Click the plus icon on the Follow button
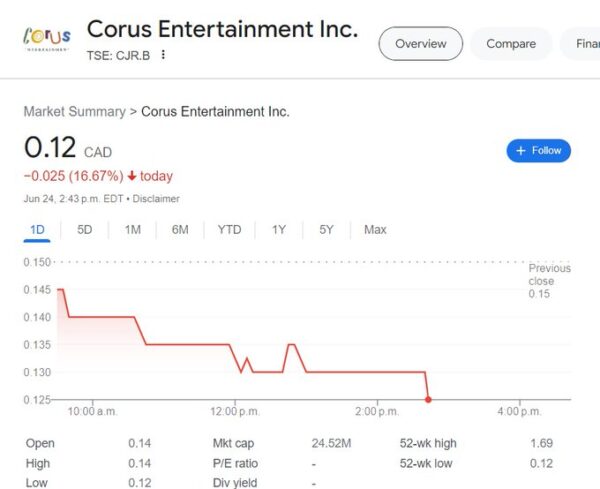This screenshot has height=489, width=600. point(520,150)
